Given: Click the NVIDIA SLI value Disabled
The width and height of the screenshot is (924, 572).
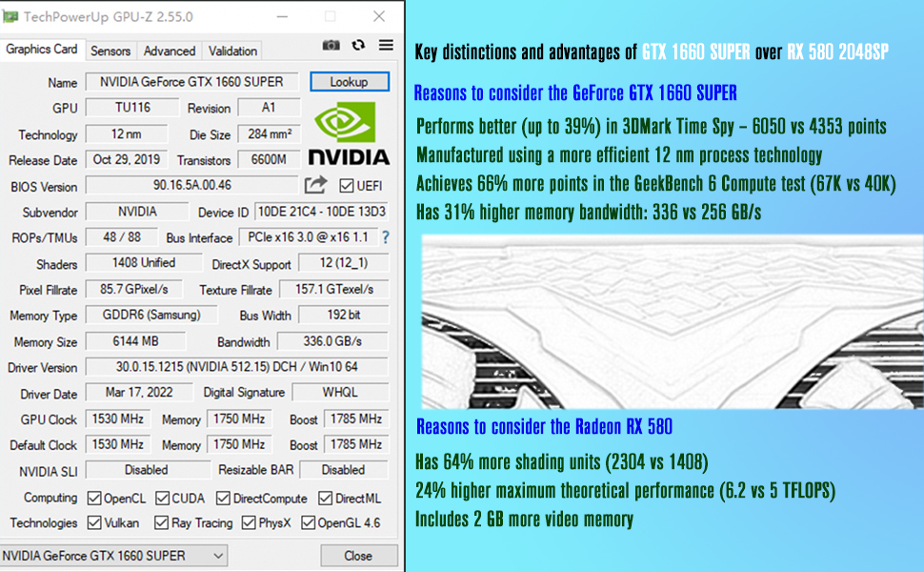Looking at the screenshot, I should coord(148,470).
